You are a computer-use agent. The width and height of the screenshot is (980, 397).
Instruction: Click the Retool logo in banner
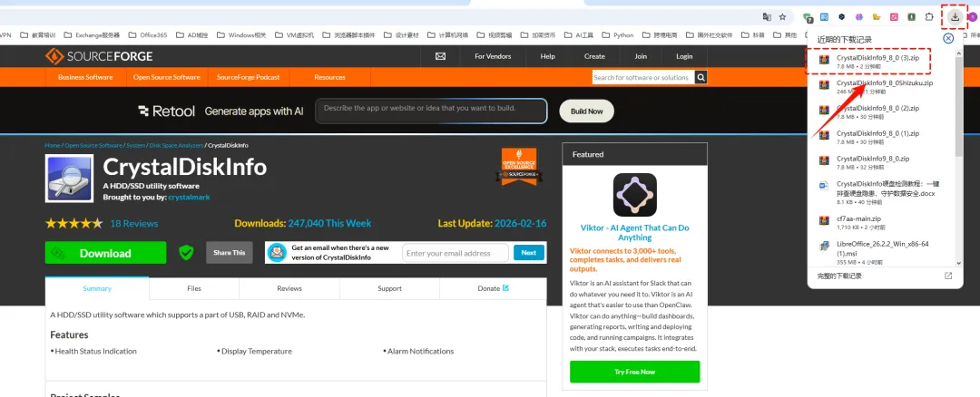coord(166,111)
